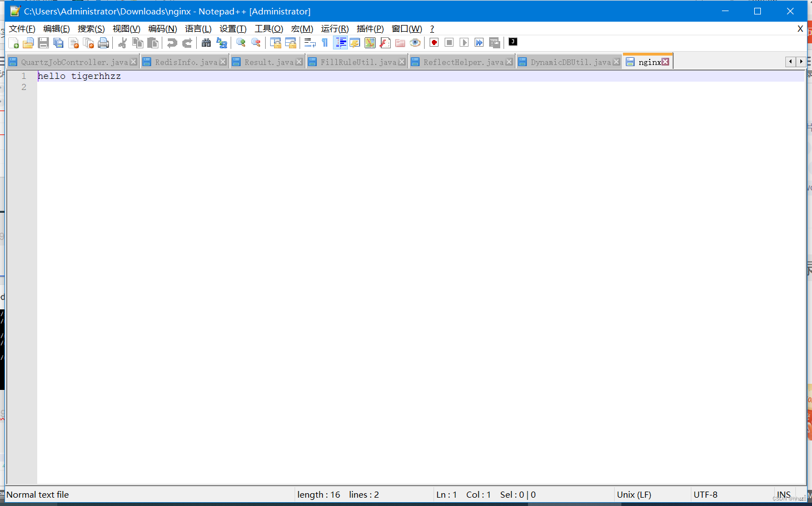The image size is (812, 506).
Task: Switch to the ReflectHelper.java tab
Action: pyautogui.click(x=462, y=62)
